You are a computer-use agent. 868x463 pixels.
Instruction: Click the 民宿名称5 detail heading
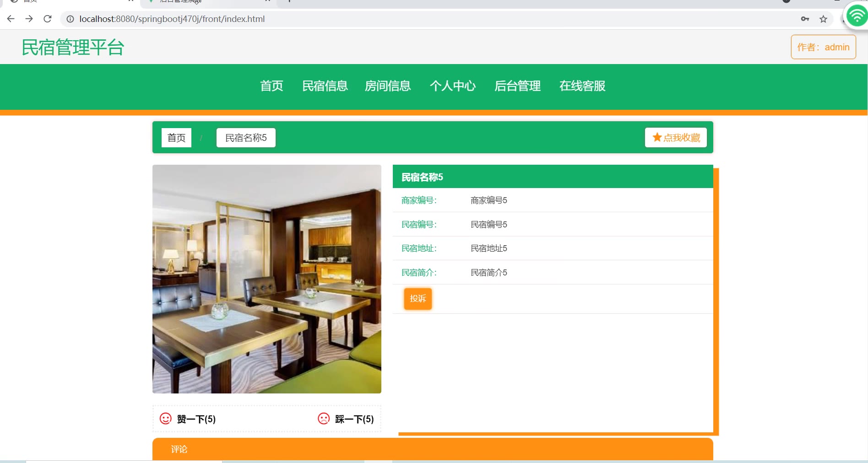[422, 177]
